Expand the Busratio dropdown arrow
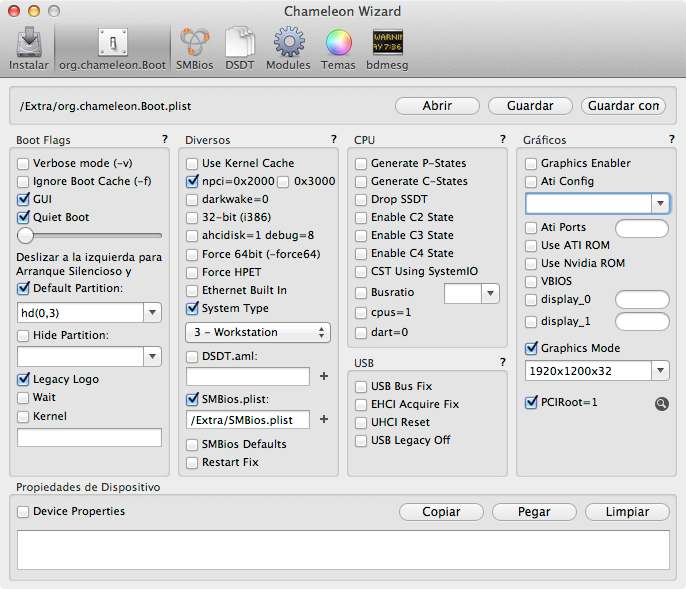The height and width of the screenshot is (589, 686). tap(490, 293)
